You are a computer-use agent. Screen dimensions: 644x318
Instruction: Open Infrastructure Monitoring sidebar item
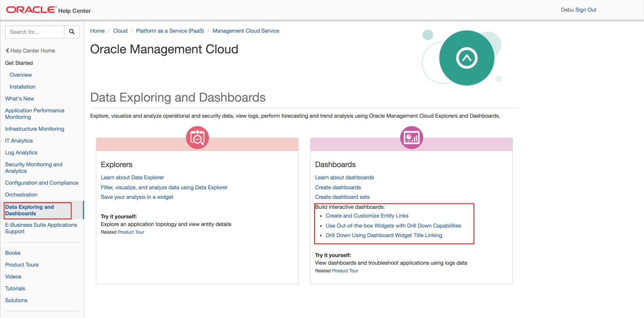(34, 129)
